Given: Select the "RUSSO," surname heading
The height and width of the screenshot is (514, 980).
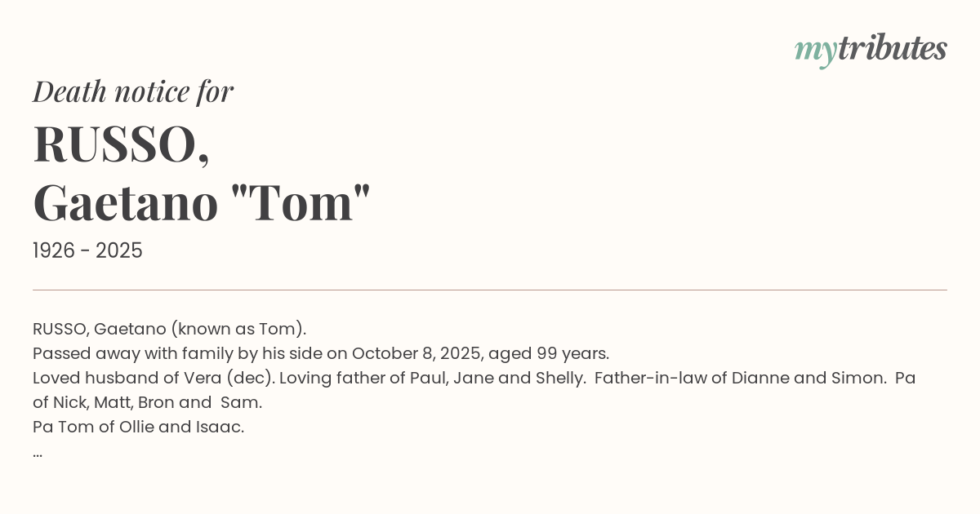Looking at the screenshot, I should 121,144.
